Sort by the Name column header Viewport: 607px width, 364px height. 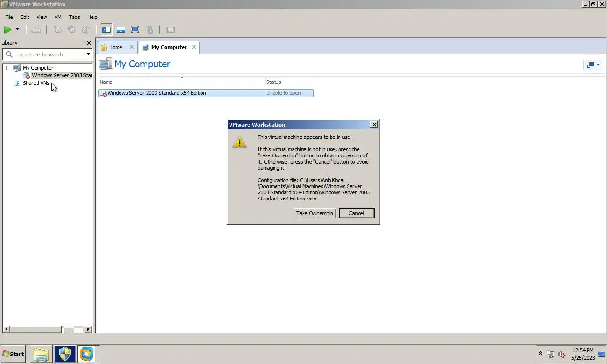coord(181,82)
